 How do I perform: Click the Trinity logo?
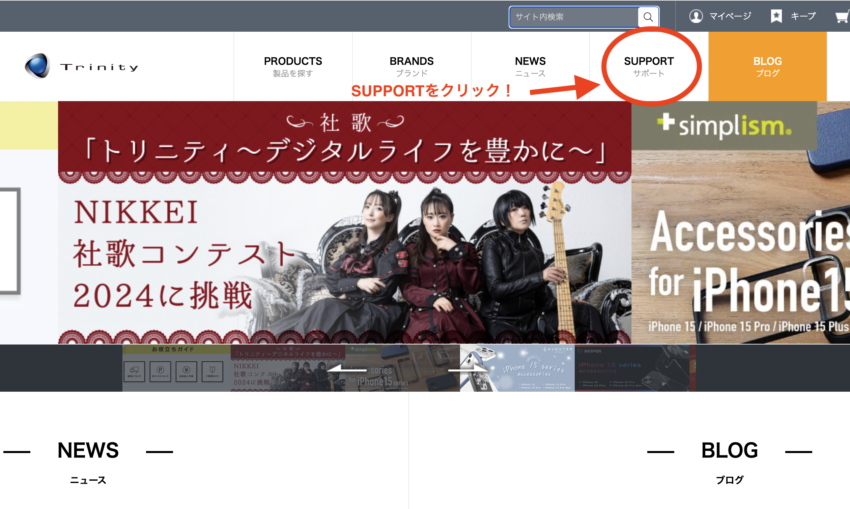click(x=82, y=66)
